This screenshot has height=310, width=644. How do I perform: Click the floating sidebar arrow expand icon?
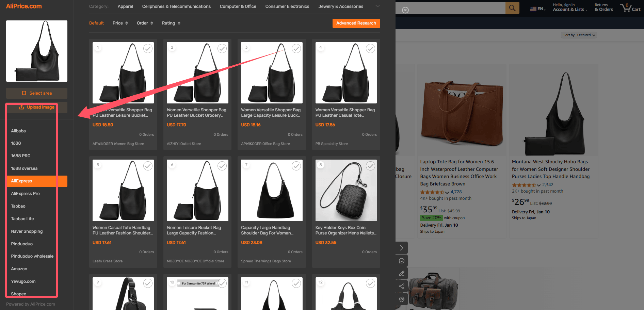(x=402, y=248)
